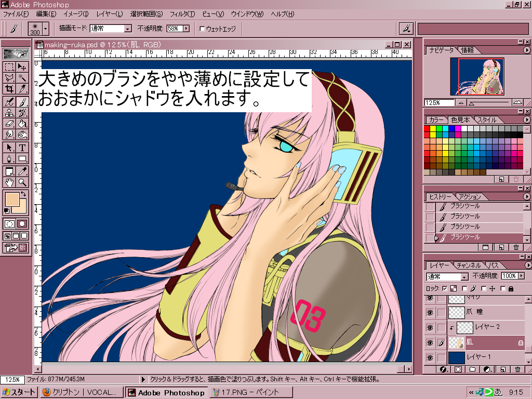Select the Path Selection arrow tool
Image resolution: width=532 pixels, height=399 pixels.
(9, 148)
